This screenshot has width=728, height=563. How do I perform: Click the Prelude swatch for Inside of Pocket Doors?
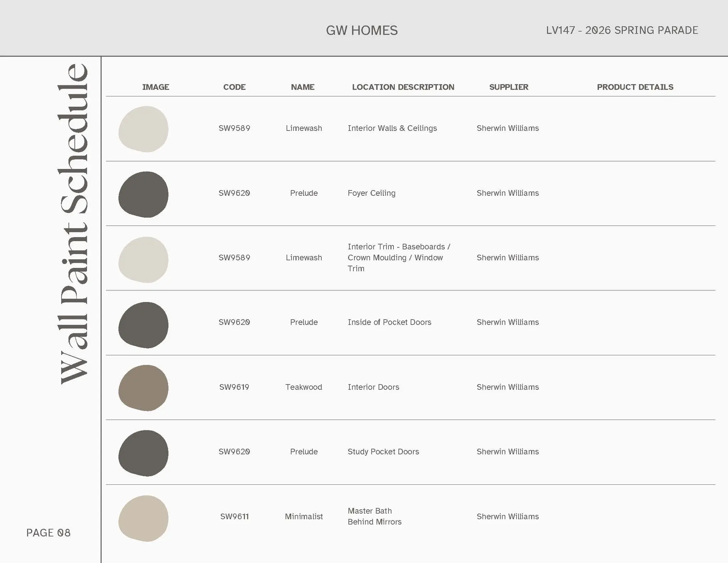[x=143, y=325]
